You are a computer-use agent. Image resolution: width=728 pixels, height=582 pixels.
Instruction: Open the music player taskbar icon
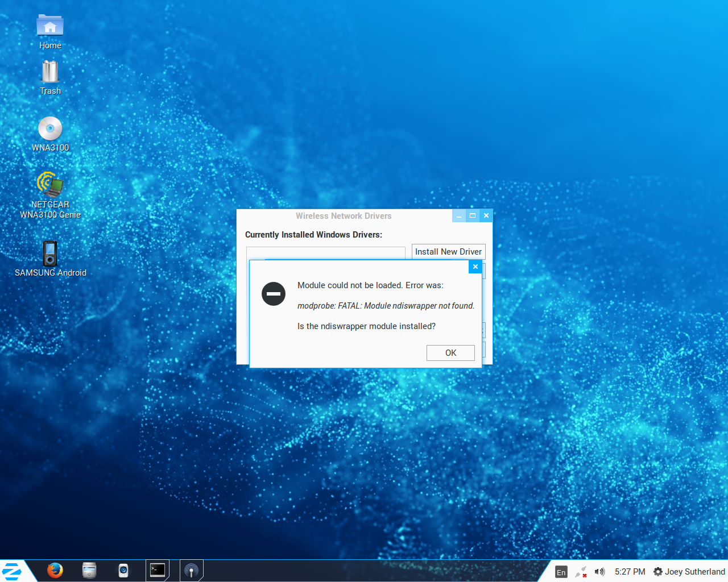[123, 570]
